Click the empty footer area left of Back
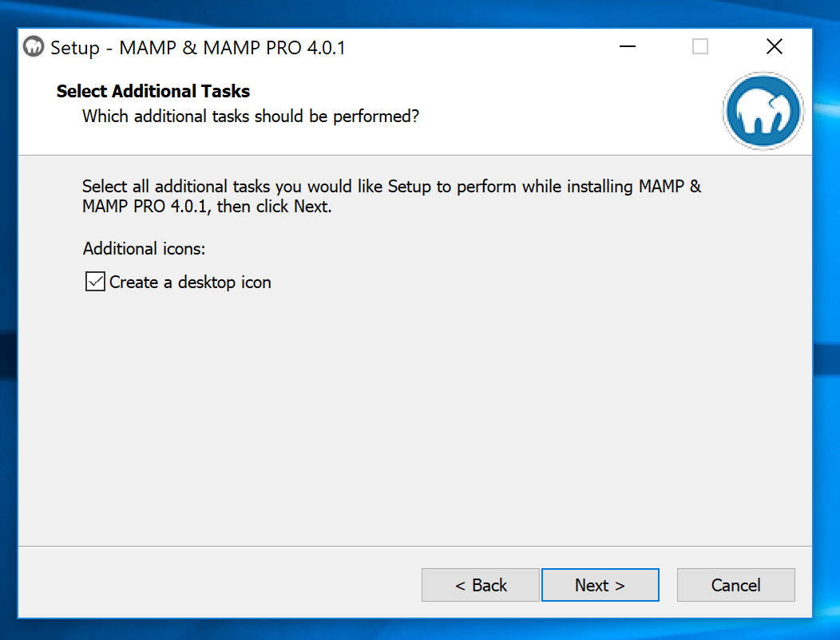Screen dimensions: 840x640 click(x=216, y=585)
